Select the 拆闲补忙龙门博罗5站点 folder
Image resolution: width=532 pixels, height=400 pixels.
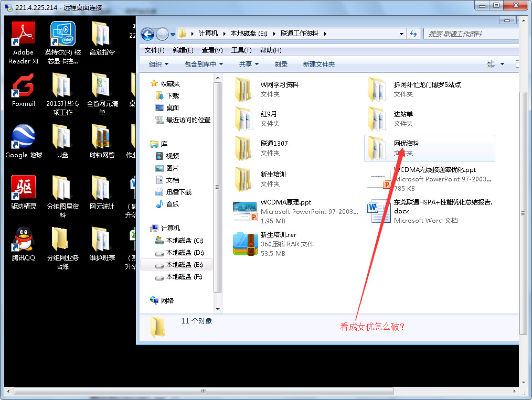click(414, 90)
